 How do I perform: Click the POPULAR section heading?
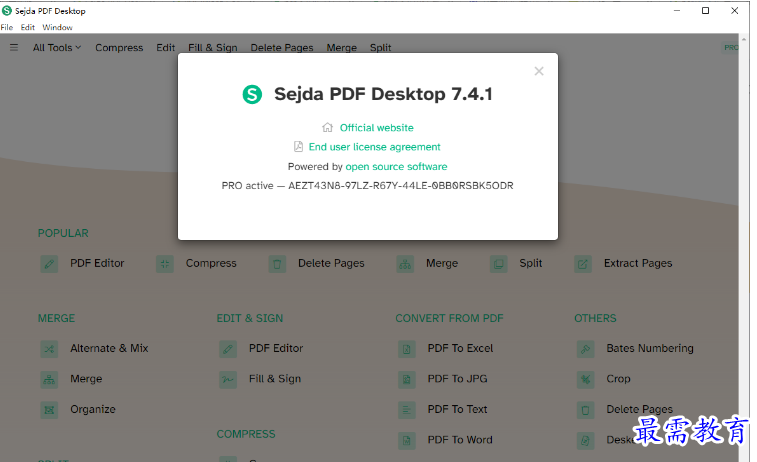click(x=63, y=234)
